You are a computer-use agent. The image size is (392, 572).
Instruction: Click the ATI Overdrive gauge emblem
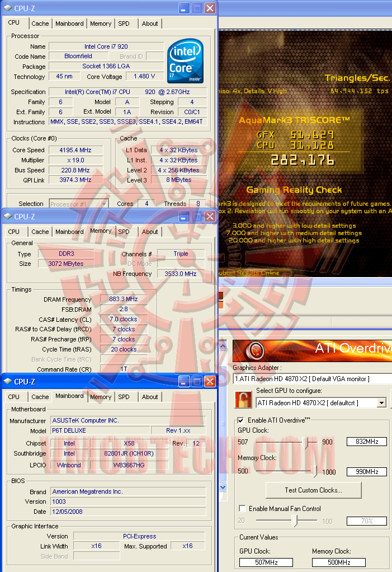tap(255, 350)
